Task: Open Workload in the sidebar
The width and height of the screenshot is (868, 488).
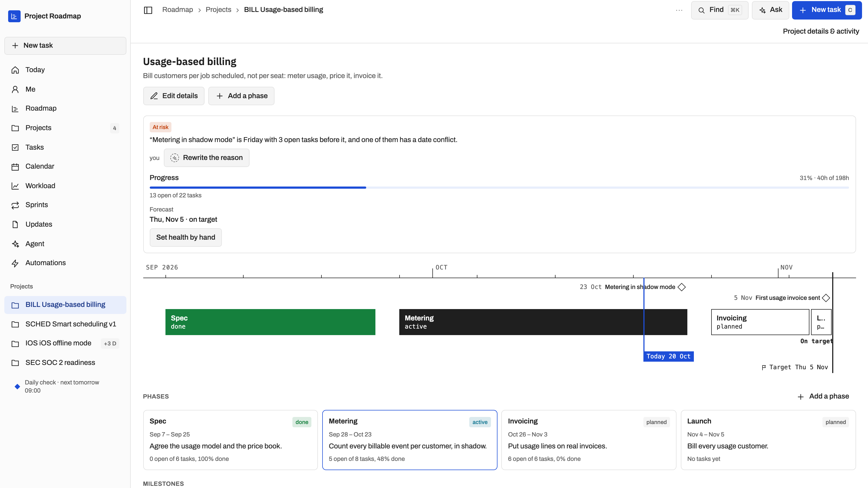Action: (65, 186)
